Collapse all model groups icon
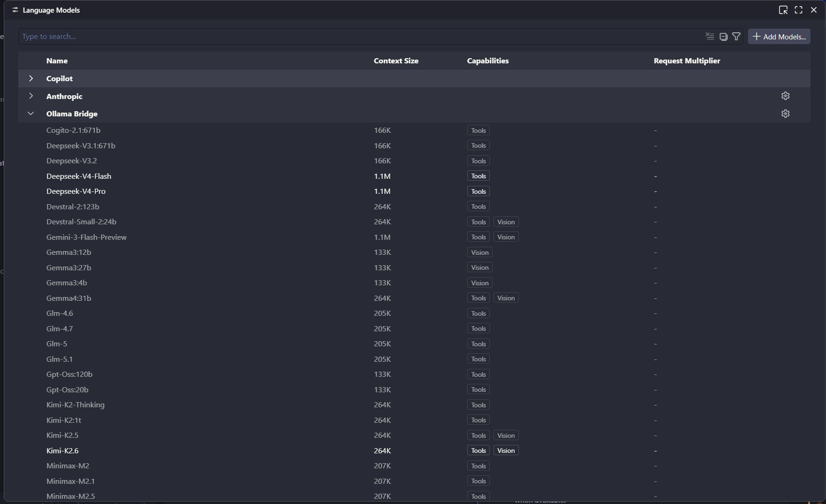This screenshot has height=504, width=826. (723, 36)
